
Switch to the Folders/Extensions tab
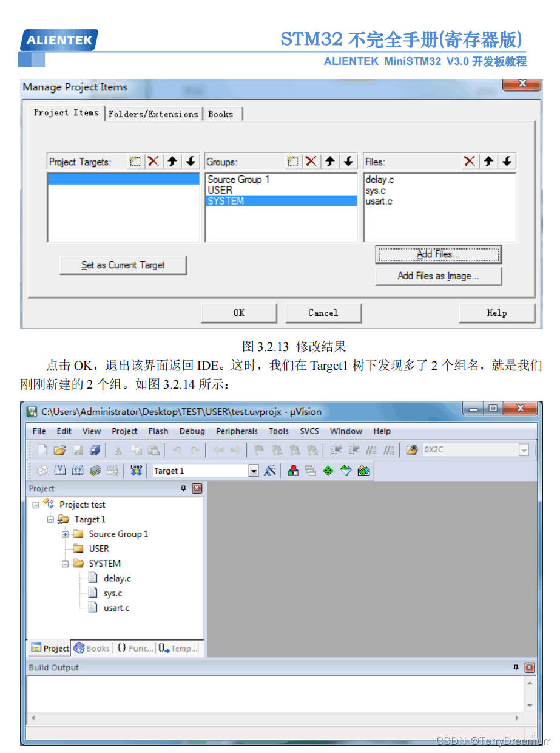[x=153, y=114]
